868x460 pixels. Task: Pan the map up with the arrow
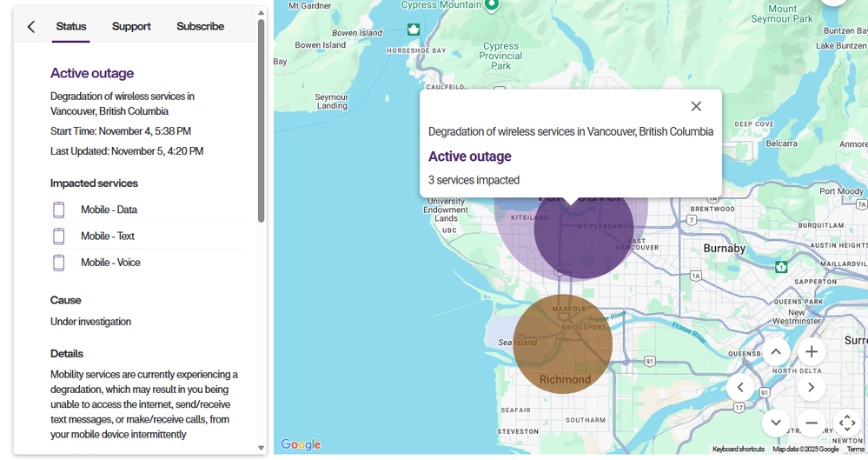[x=775, y=352]
